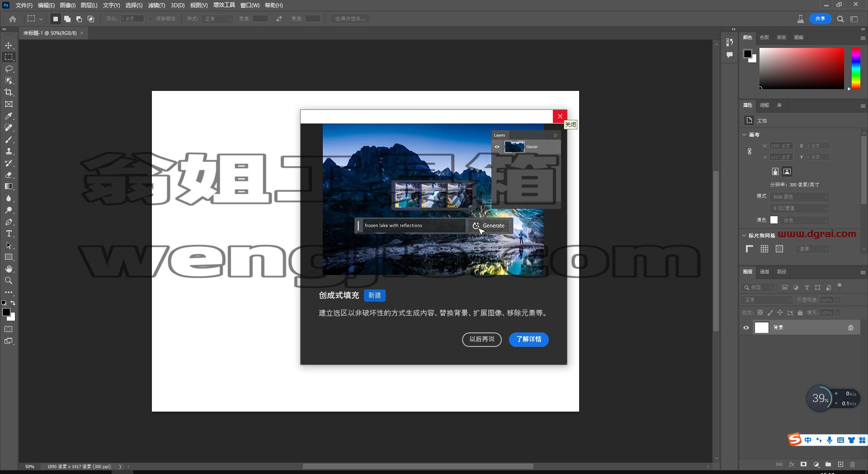Select the Crop tool
Viewport: 868px width, 474px height.
[9, 92]
